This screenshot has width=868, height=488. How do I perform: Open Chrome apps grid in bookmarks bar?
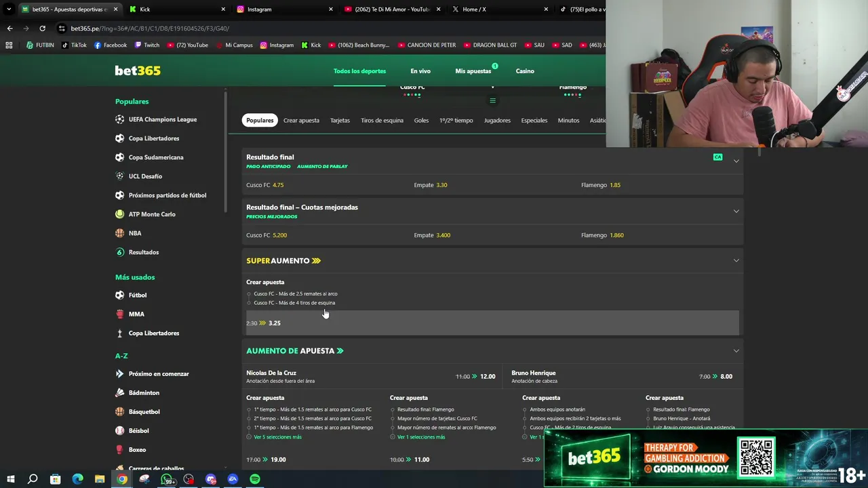click(x=9, y=45)
